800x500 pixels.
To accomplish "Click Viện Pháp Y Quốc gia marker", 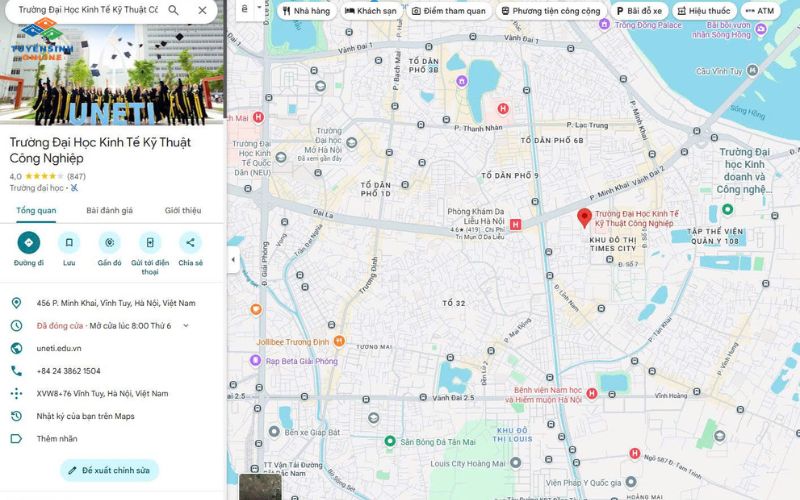I will pos(631,481).
